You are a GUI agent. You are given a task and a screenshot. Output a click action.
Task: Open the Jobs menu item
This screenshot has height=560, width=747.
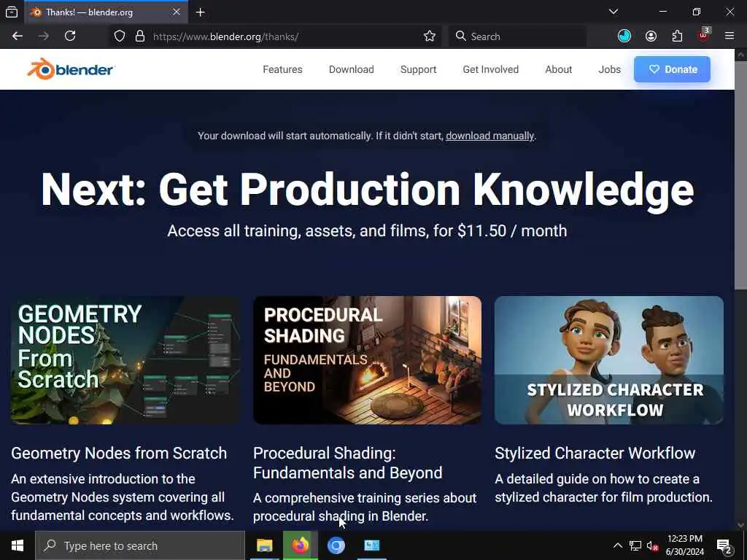tap(609, 69)
